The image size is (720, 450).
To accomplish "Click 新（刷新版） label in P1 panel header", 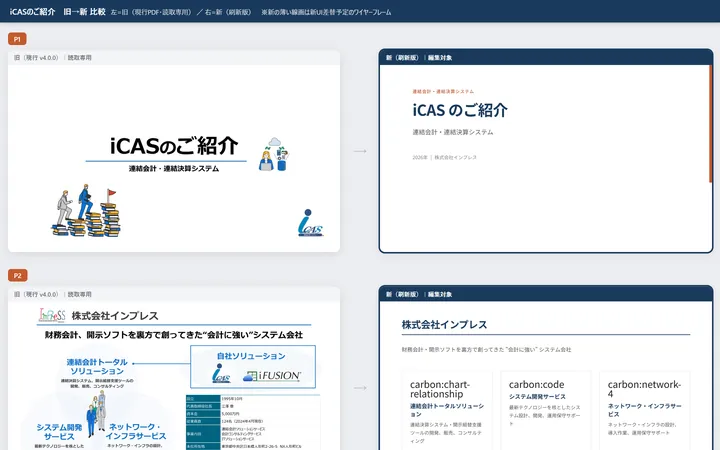I will pyautogui.click(x=402, y=57).
